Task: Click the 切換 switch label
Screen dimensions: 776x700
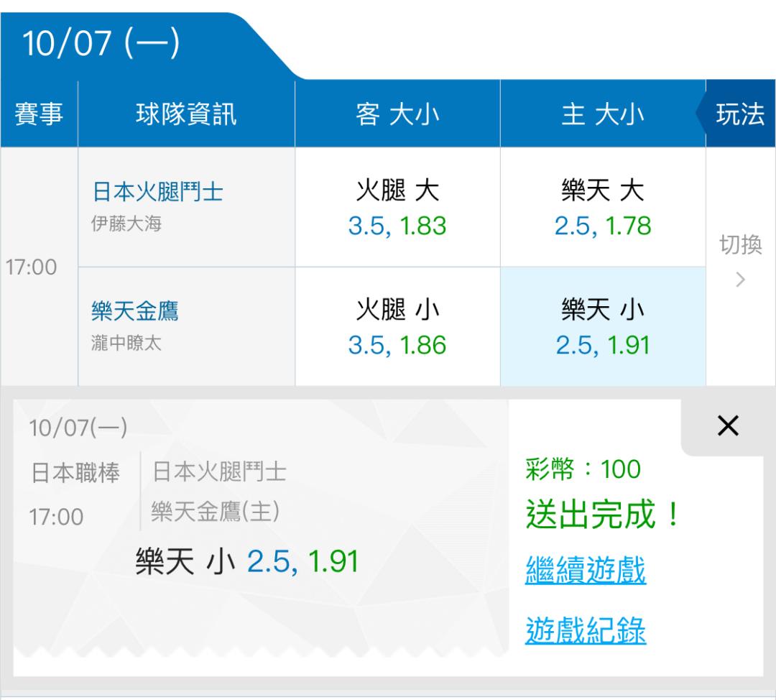Action: pyautogui.click(x=740, y=244)
